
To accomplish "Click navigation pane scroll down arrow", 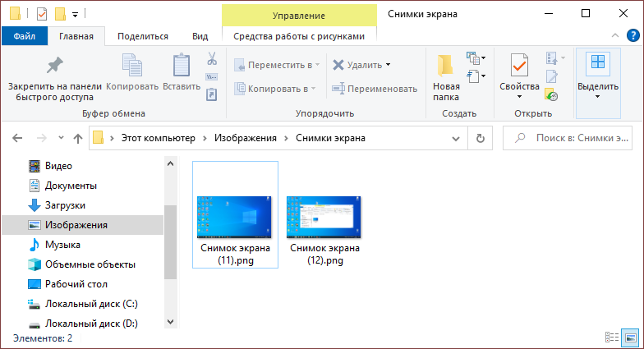I will click(171, 322).
